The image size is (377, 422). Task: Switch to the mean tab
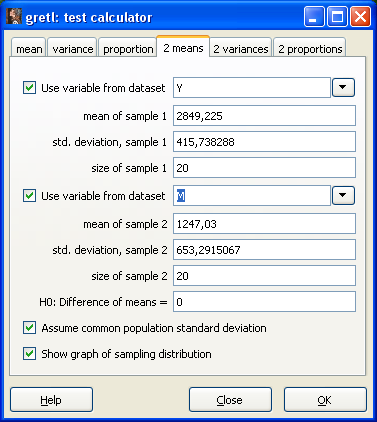(29, 47)
